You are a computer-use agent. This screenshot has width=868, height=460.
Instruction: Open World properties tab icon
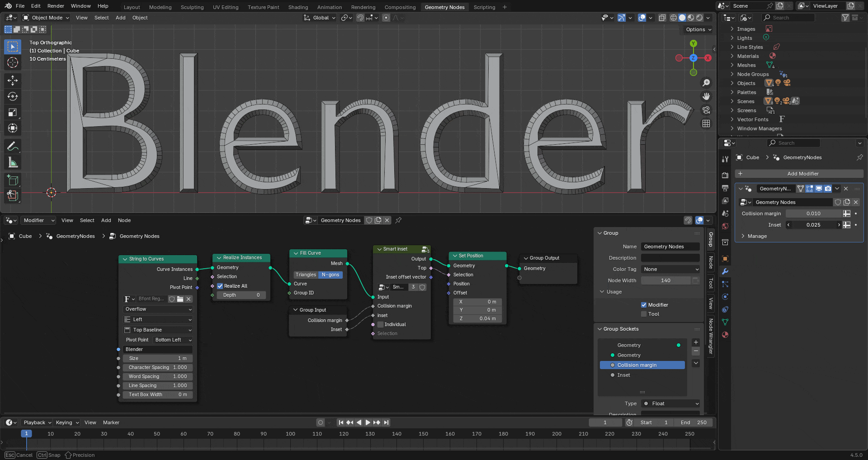click(x=725, y=226)
